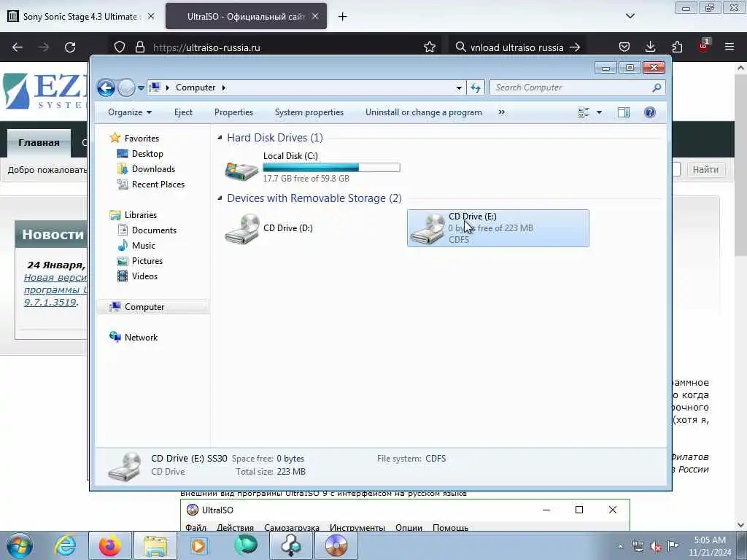747x560 pixels.
Task: Click the Local Disk (C:) usage bar
Action: point(331,167)
